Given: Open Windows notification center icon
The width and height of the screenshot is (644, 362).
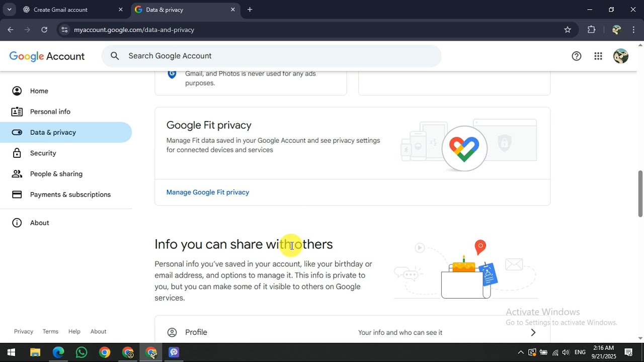Looking at the screenshot, I should (x=628, y=352).
